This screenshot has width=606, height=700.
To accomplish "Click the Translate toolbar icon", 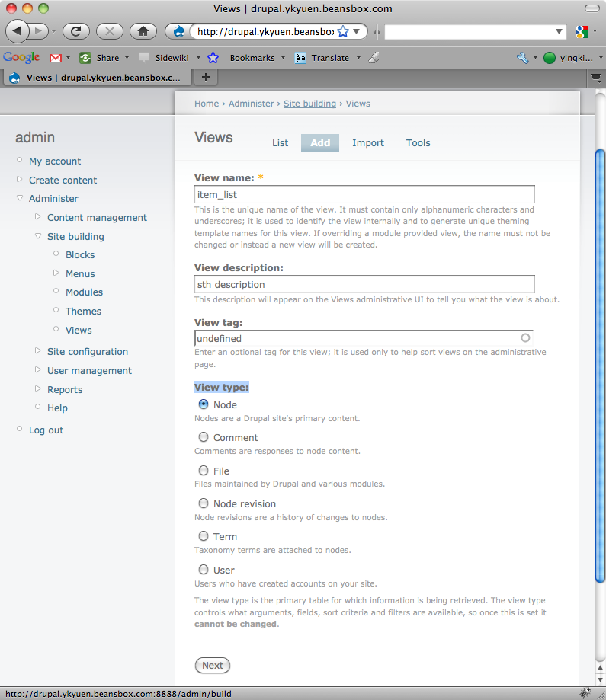I will coord(300,58).
